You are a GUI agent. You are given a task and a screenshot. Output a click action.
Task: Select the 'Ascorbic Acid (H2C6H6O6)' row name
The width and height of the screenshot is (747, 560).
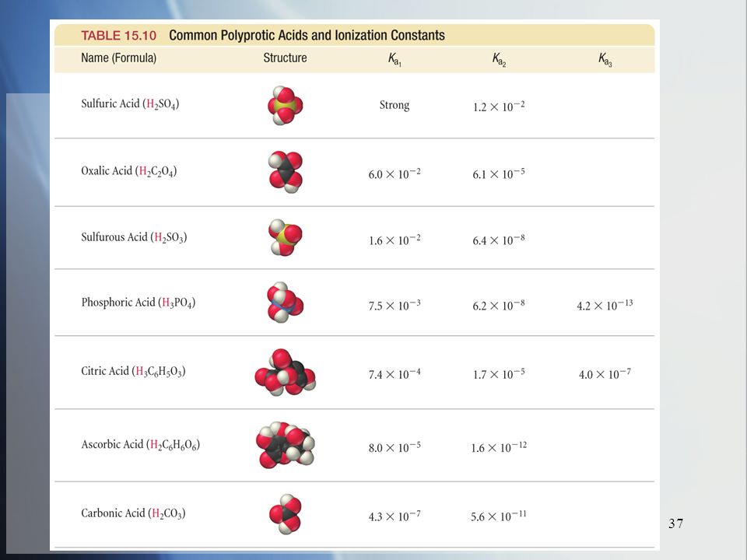pyautogui.click(x=141, y=444)
